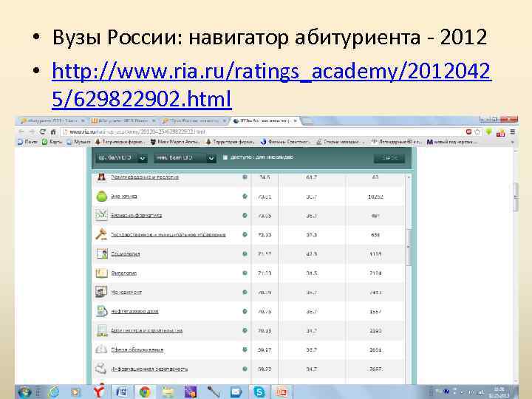Open the 'Карты' bookmark
This screenshot has width=532, height=399.
[x=52, y=142]
